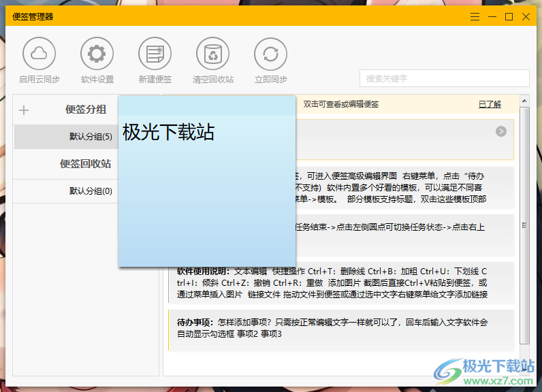Create a new sticky note

[155, 54]
